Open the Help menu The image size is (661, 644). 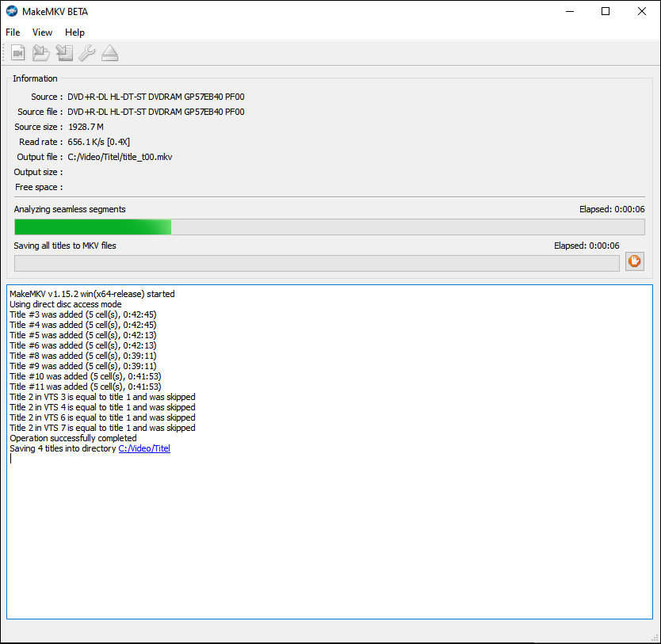click(75, 32)
